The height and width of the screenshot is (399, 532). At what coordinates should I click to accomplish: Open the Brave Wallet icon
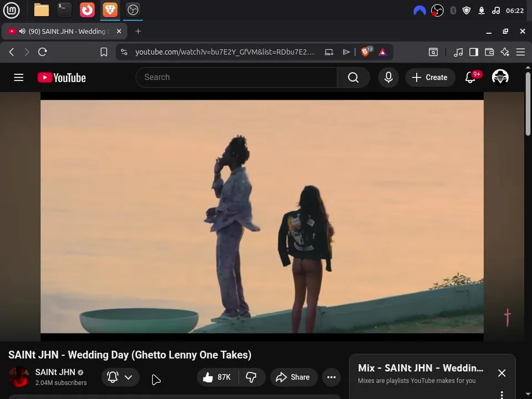489,52
